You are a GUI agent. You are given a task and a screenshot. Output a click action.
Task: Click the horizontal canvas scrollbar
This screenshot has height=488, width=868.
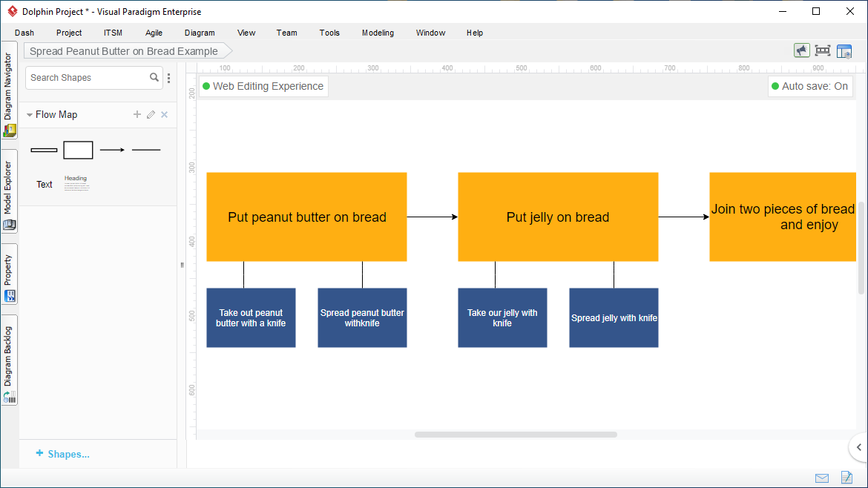pyautogui.click(x=516, y=435)
